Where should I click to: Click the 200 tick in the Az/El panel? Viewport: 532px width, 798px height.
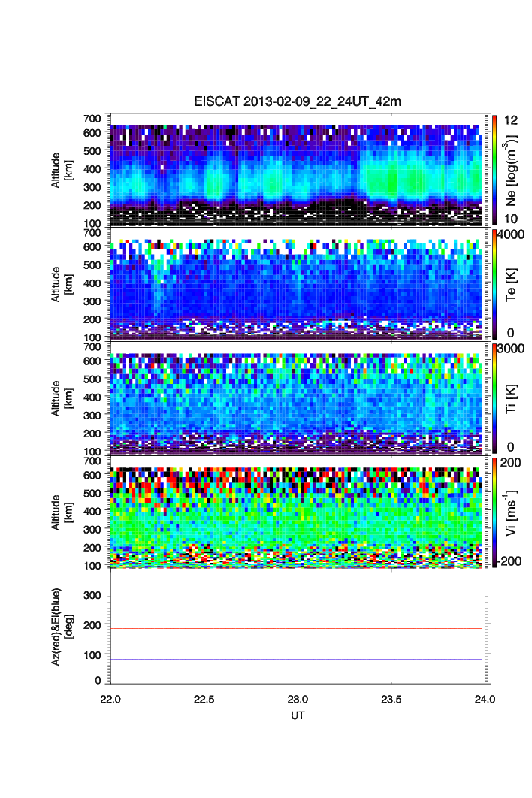point(92,625)
